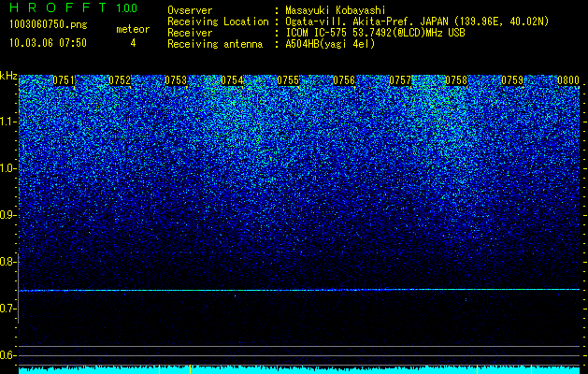The height and width of the screenshot is (374, 588).
Task: Click the yellow meteor marker between 0752 and 0753
Action: coord(160,369)
